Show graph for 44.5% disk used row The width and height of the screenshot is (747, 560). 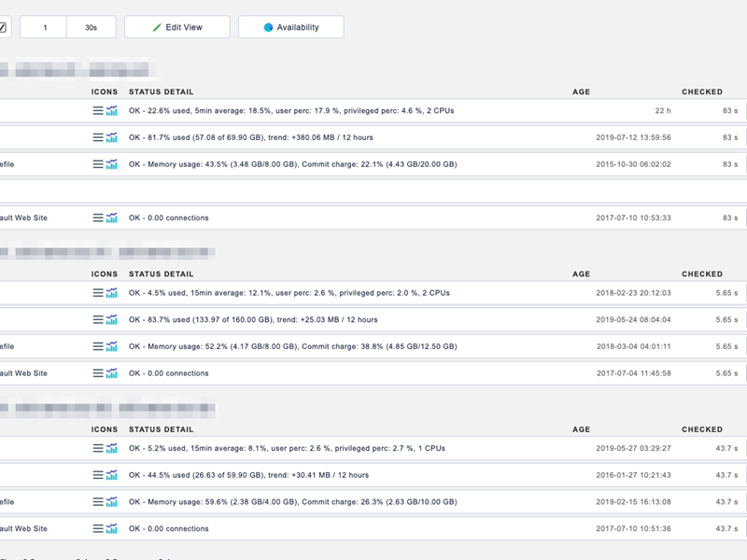(x=112, y=475)
